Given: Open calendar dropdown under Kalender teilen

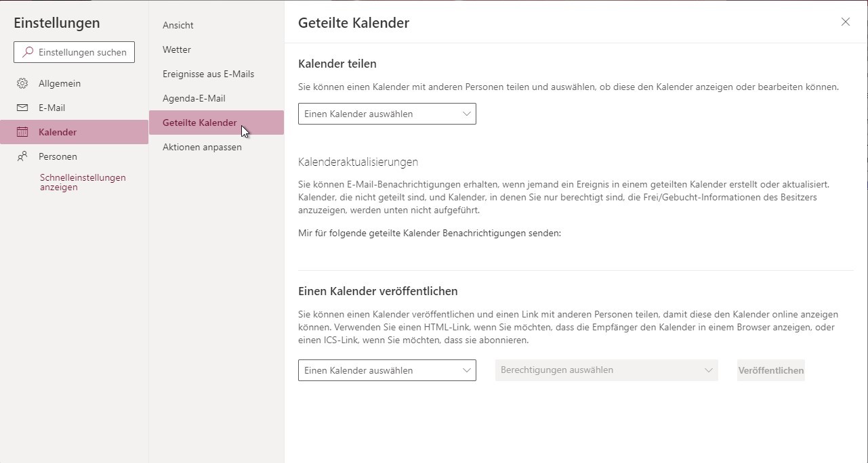Looking at the screenshot, I should click(x=387, y=114).
